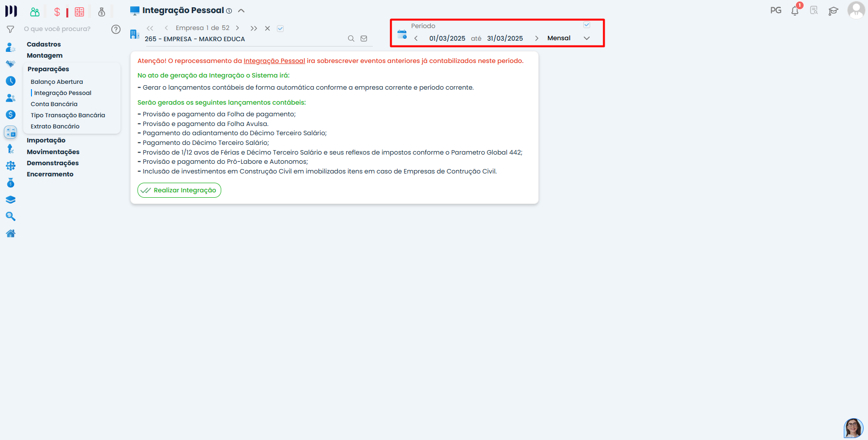Open the Mensal period type dropdown
The height and width of the screenshot is (440, 868).
[x=568, y=38]
